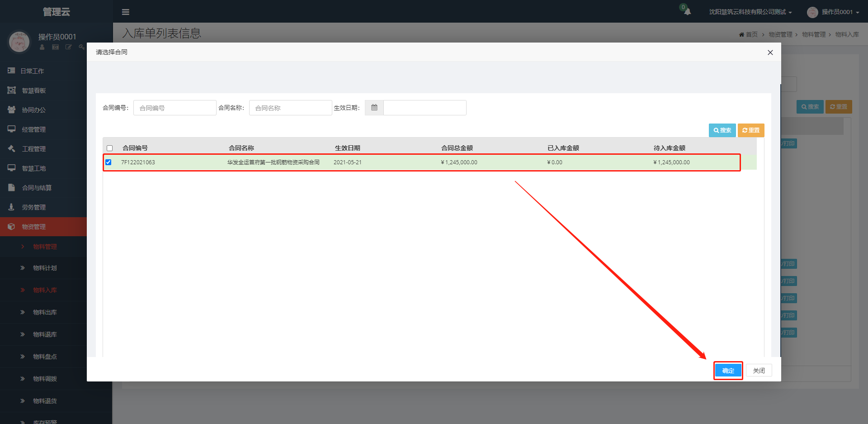
Task: Click the 待入库金额 column header
Action: pyautogui.click(x=670, y=148)
